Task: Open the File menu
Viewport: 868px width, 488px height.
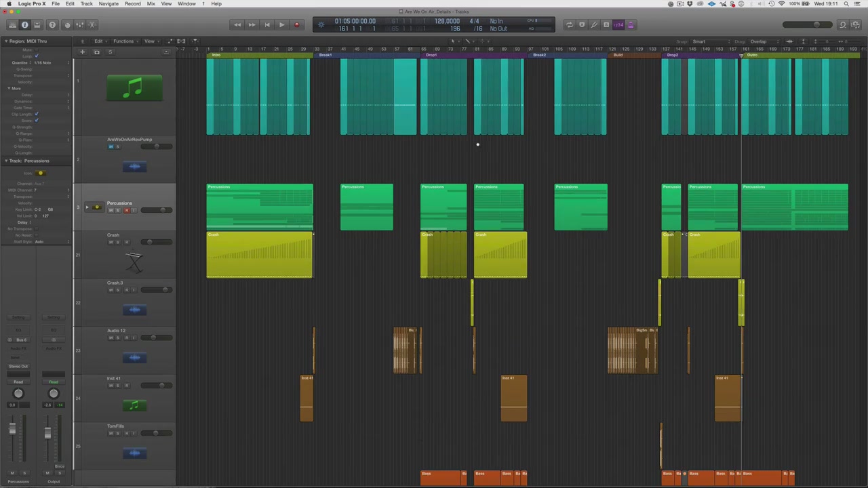Action: 56,3
